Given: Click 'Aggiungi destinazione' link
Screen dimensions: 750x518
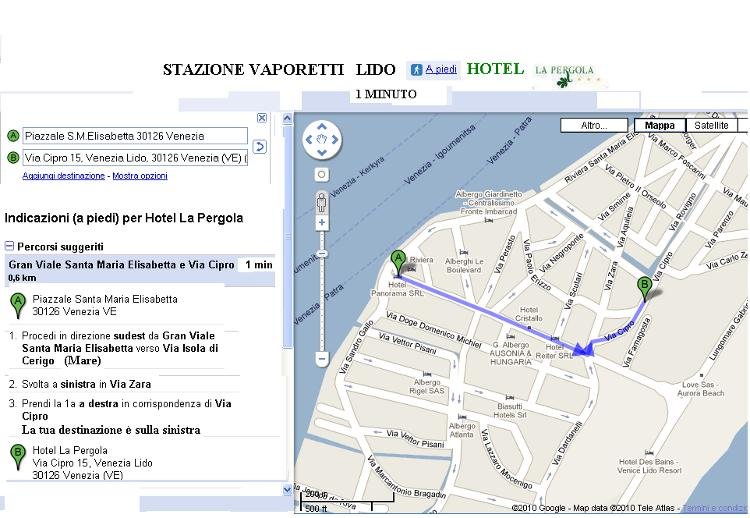Looking at the screenshot, I should click(64, 176).
